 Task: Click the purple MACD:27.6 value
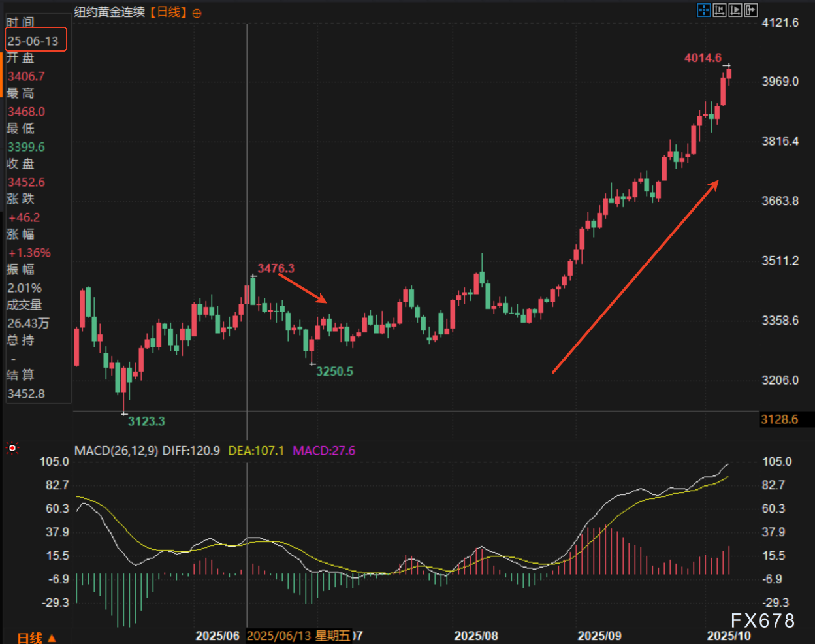pos(324,451)
